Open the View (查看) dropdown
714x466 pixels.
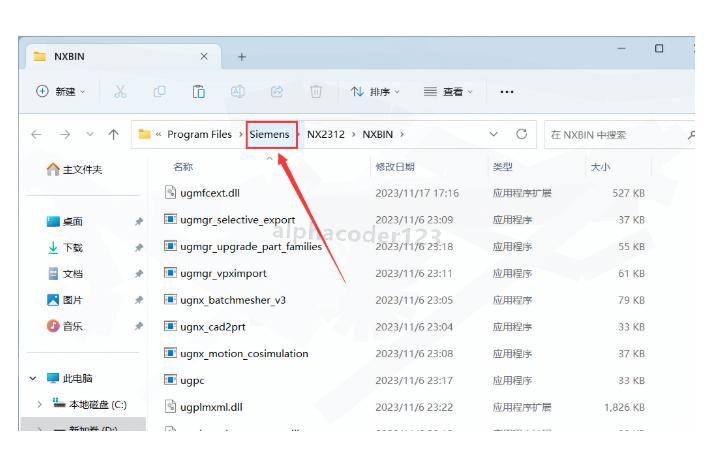448,92
